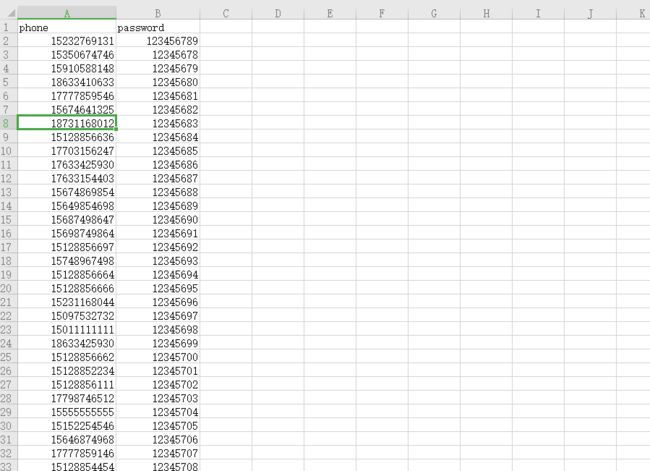Image resolution: width=650 pixels, height=471 pixels.
Task: Select cell with 15232769131
Action: pyautogui.click(x=67, y=41)
